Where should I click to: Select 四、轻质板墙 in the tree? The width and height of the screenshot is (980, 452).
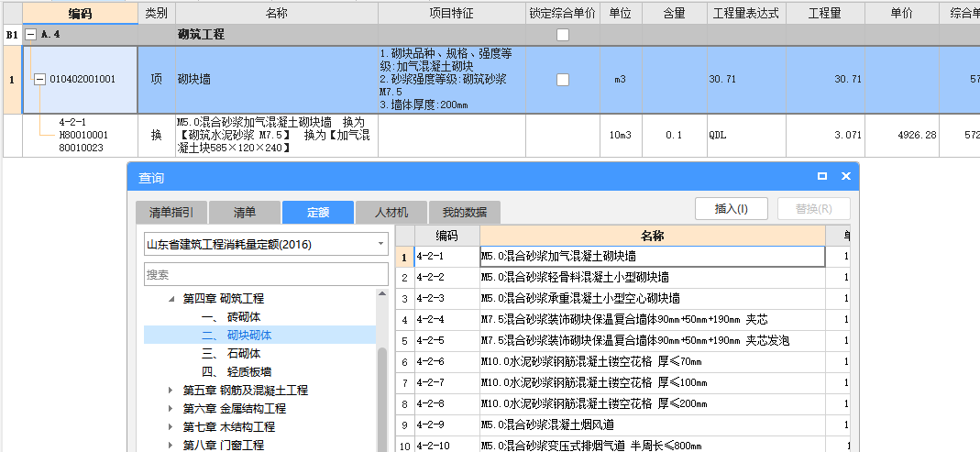click(x=237, y=372)
